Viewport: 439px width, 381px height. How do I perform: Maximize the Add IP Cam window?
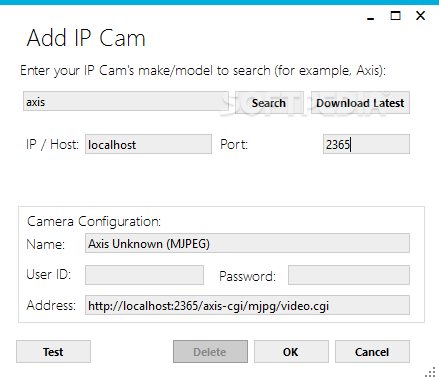point(395,15)
